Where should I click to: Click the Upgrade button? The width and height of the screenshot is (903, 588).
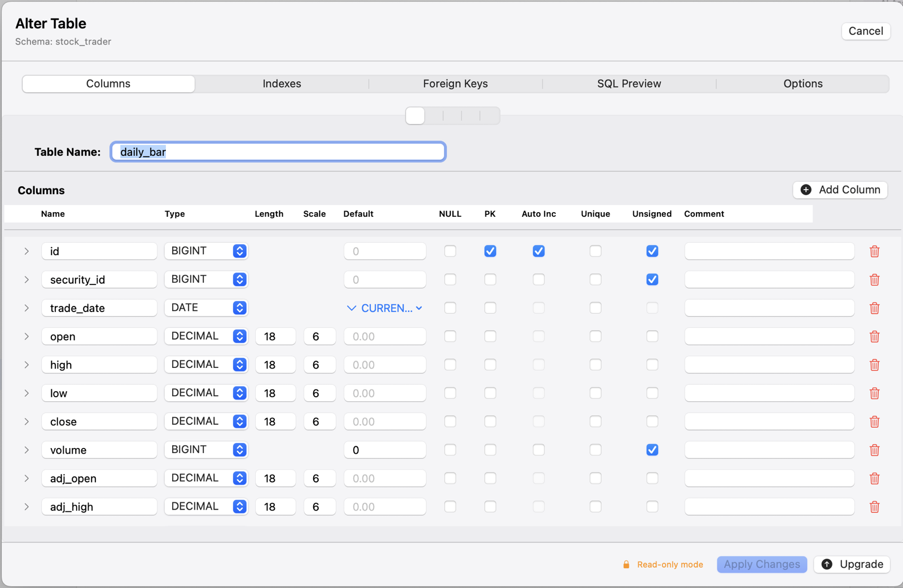point(852,564)
